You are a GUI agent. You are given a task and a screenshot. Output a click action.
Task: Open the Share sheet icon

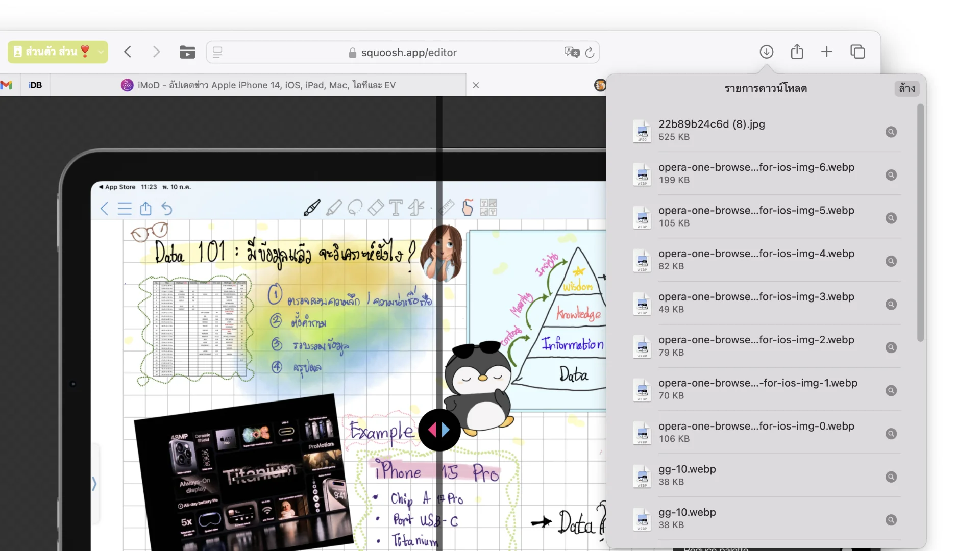click(797, 52)
